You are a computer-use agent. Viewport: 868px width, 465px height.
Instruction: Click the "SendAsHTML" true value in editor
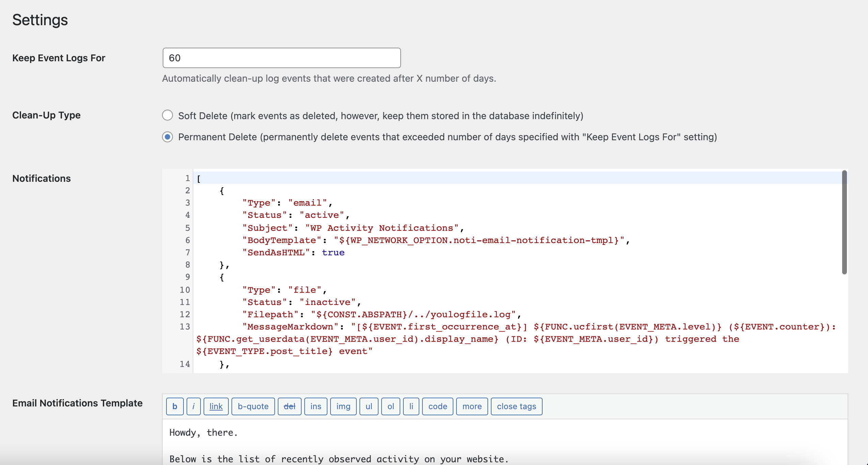click(333, 253)
